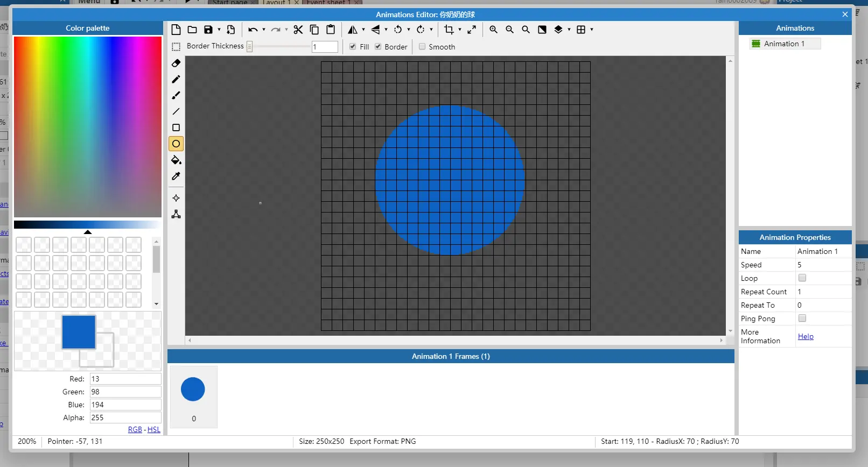
Task: Click the Crop tool icon
Action: 449,30
